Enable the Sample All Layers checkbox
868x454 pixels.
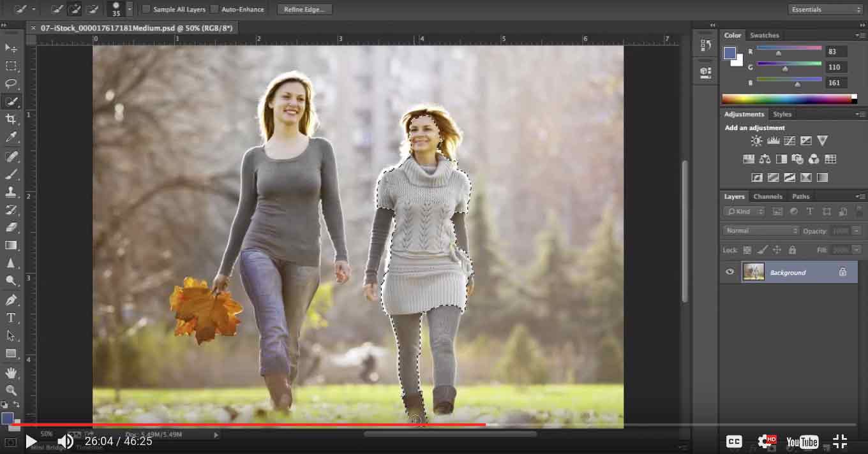click(146, 9)
